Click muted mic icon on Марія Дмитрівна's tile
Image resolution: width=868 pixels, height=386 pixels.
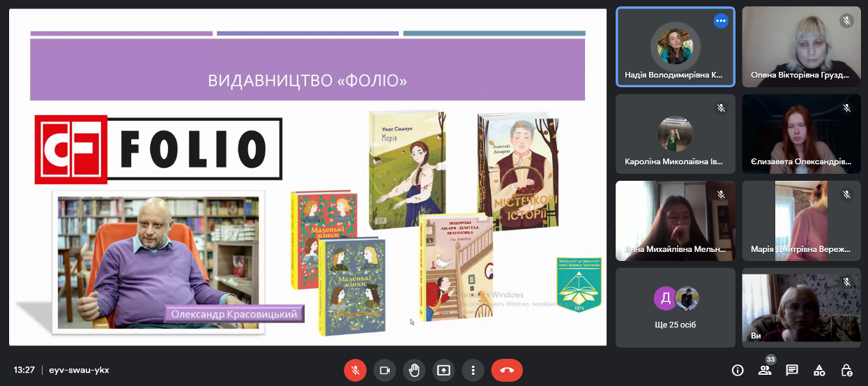846,195
